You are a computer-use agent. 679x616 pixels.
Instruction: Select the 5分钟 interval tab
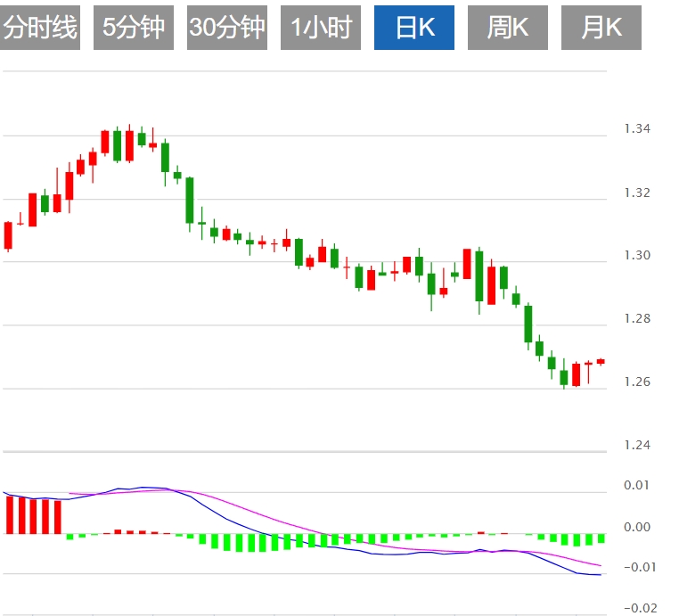134,28
